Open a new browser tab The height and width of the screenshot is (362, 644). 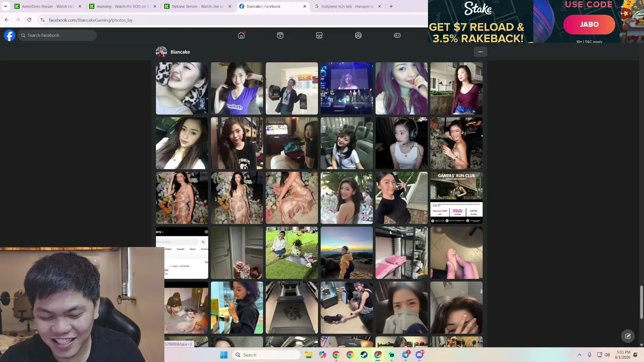391,7
